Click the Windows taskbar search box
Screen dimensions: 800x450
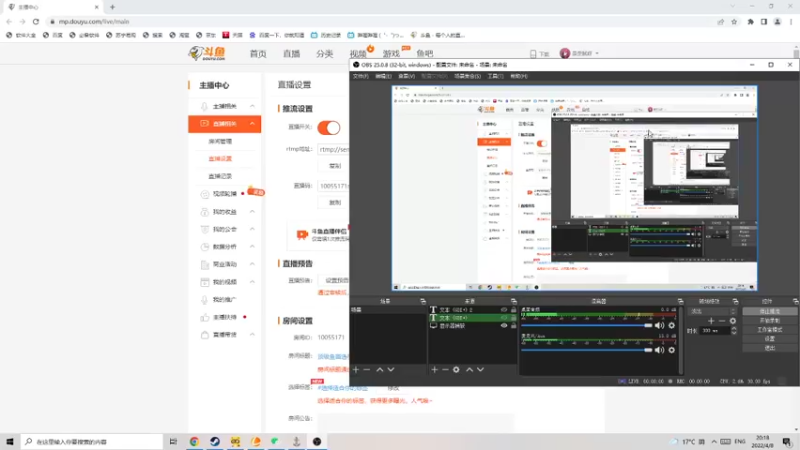92,441
